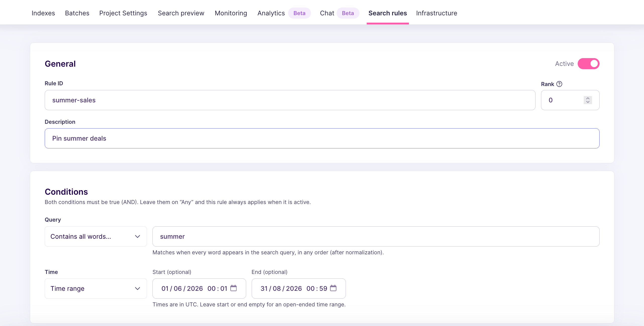This screenshot has width=644, height=326.
Task: Click the End date 2026 year segment
Action: (x=294, y=289)
